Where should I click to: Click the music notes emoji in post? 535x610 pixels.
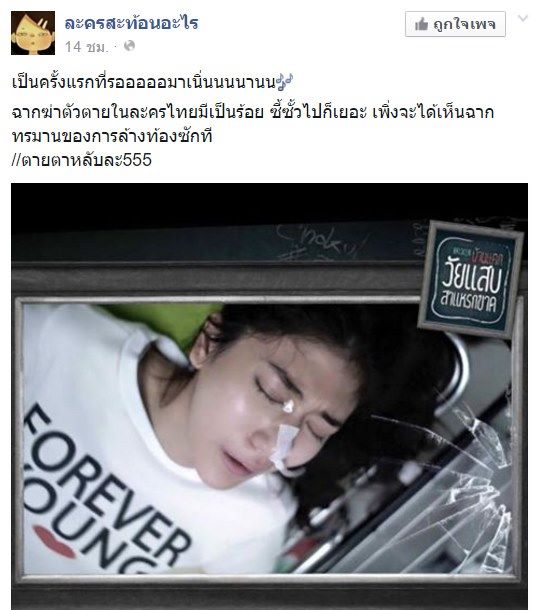coord(284,82)
